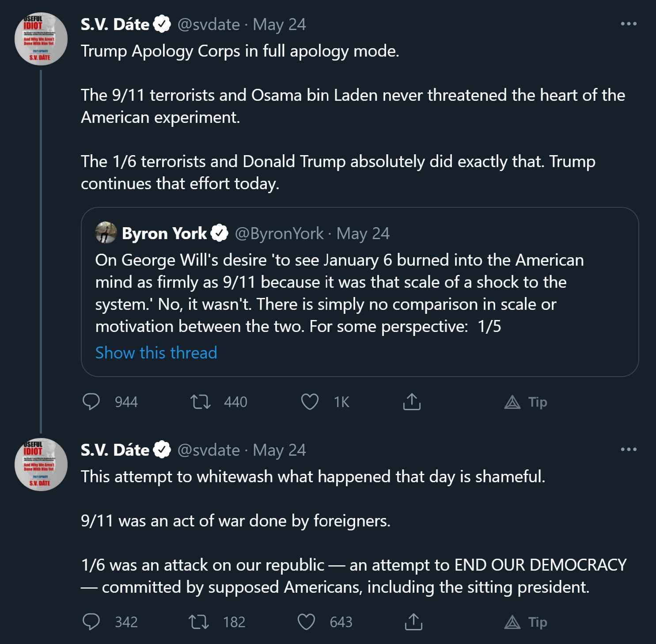Open more options for the first tweet
656x644 pixels.
(628, 24)
